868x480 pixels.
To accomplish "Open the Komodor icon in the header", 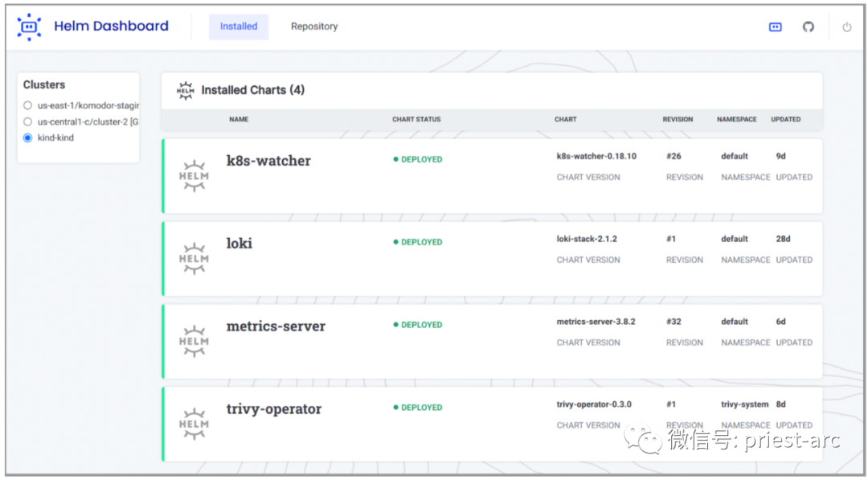I will (775, 27).
